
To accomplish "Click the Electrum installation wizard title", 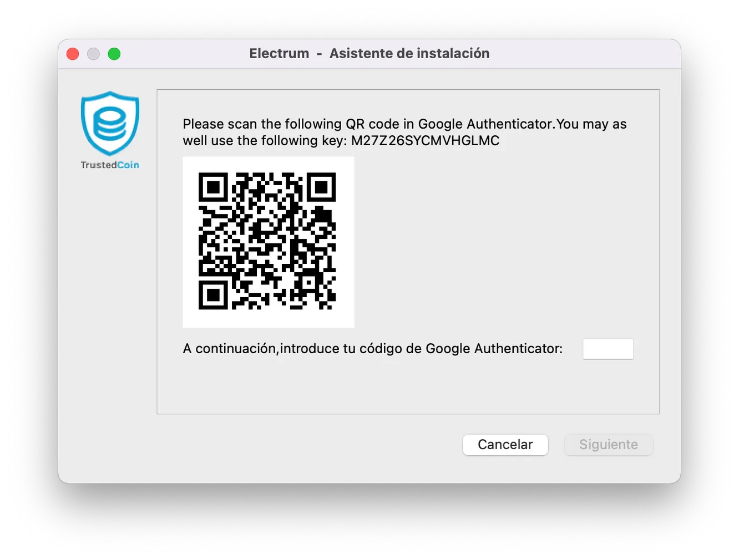I will [369, 53].
